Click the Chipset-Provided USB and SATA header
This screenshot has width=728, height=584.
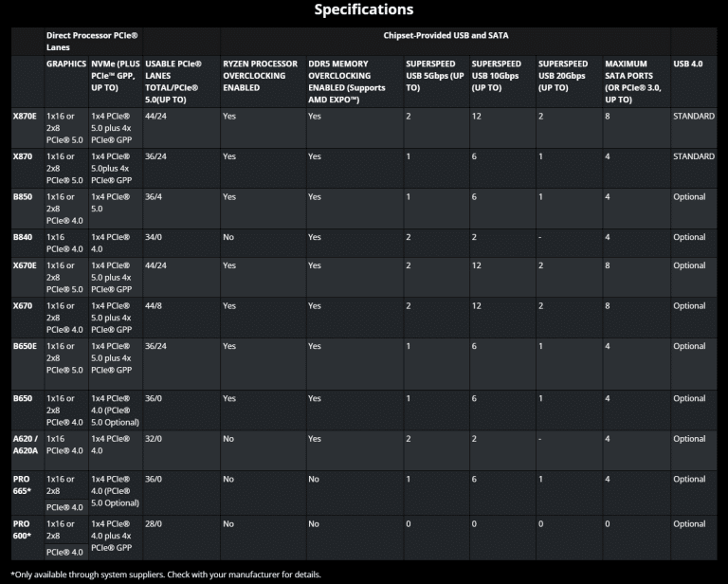[446, 35]
